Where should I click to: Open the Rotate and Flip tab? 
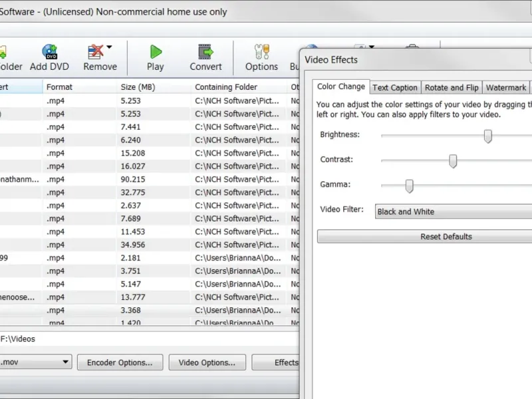(452, 88)
